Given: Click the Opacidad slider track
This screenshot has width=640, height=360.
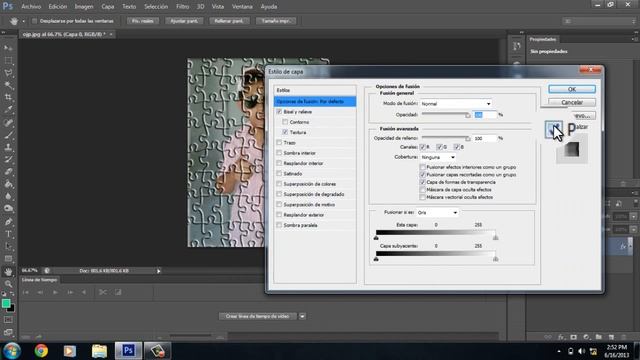Looking at the screenshot, I should pyautogui.click(x=446, y=115).
